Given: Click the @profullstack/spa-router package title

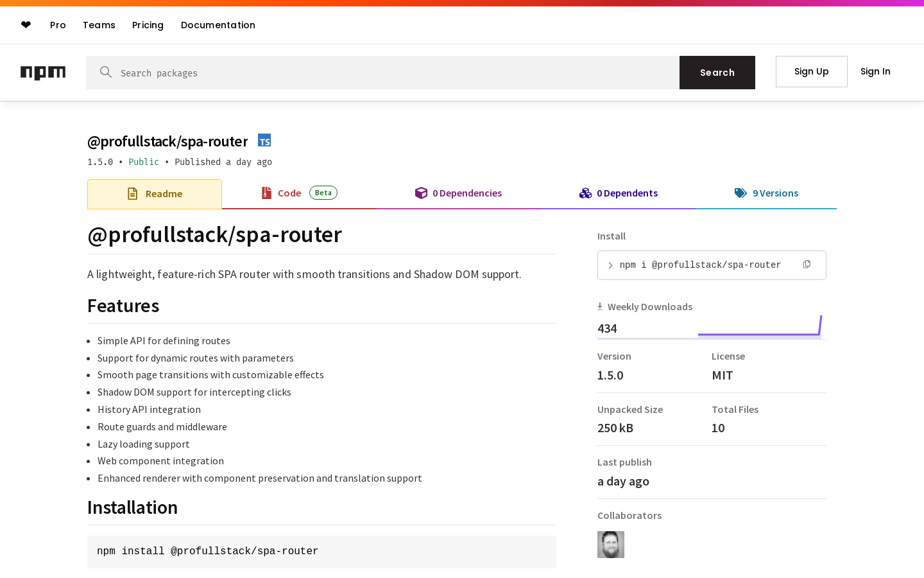Looking at the screenshot, I should 167,141.
